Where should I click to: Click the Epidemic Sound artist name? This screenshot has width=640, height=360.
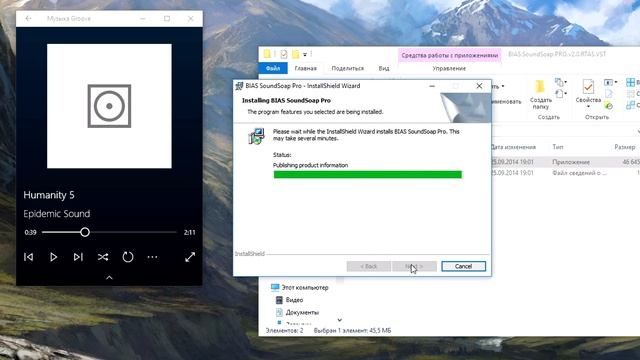tap(57, 214)
